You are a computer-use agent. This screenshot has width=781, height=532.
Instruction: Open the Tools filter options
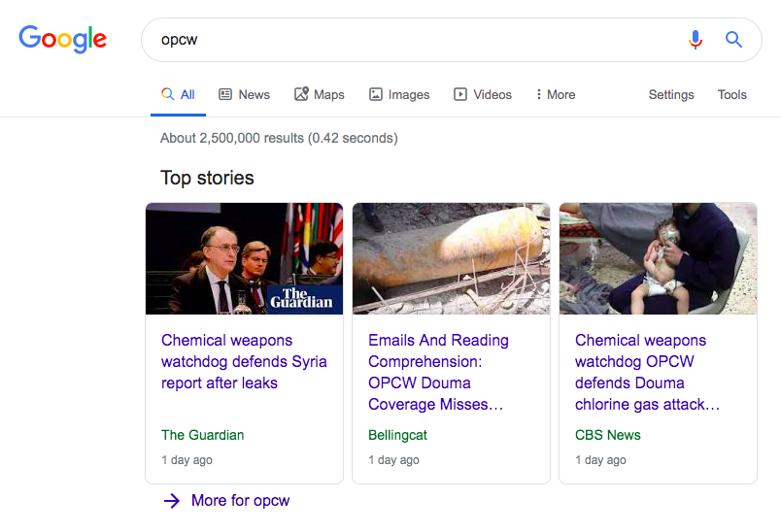tap(731, 94)
